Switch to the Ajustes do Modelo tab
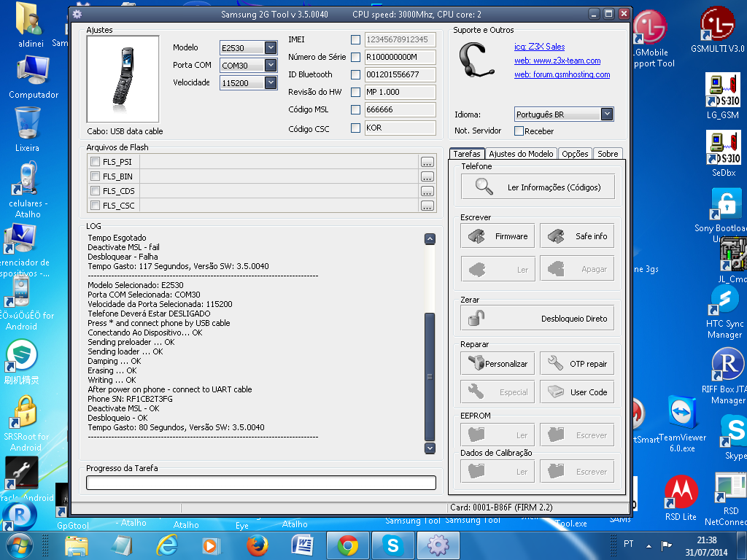747x560 pixels. pyautogui.click(x=521, y=154)
